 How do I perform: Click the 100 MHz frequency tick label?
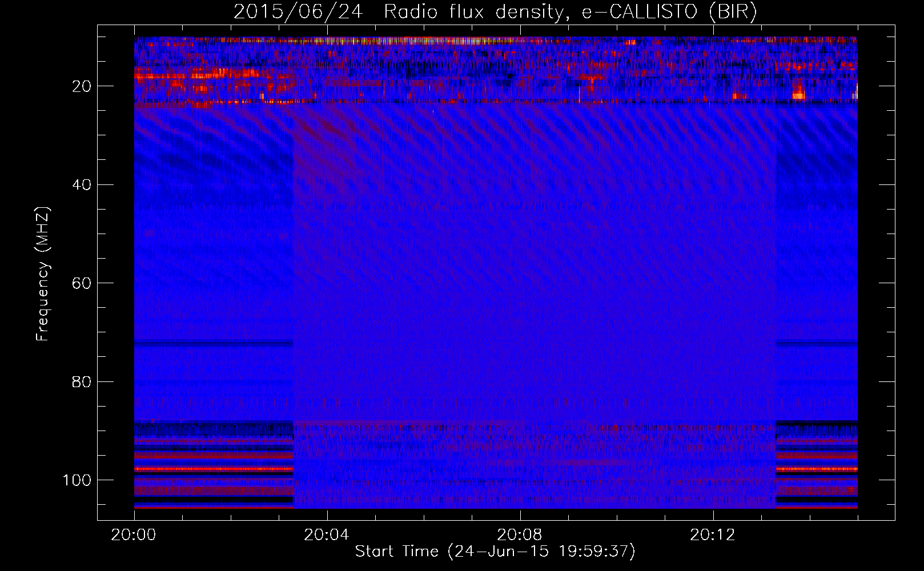tap(78, 480)
